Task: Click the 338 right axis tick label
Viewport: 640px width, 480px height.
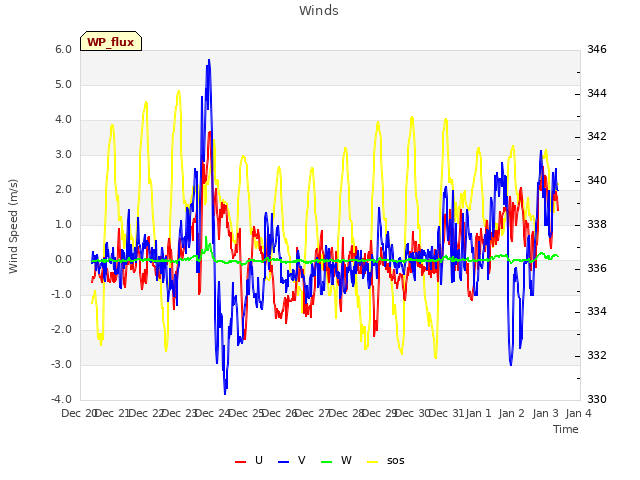Action: (x=597, y=224)
